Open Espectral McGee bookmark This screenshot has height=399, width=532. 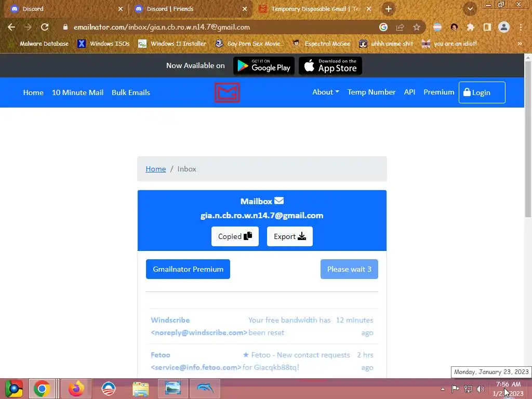click(x=321, y=44)
